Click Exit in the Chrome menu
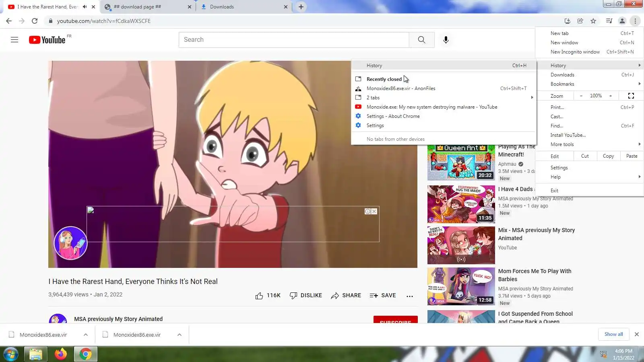The width and height of the screenshot is (644, 362). pyautogui.click(x=590, y=191)
